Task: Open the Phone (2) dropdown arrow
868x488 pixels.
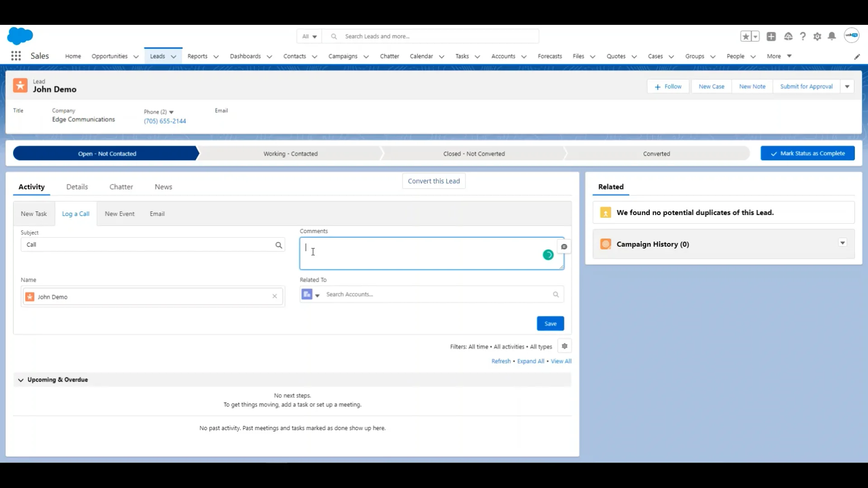Action: pyautogui.click(x=171, y=112)
